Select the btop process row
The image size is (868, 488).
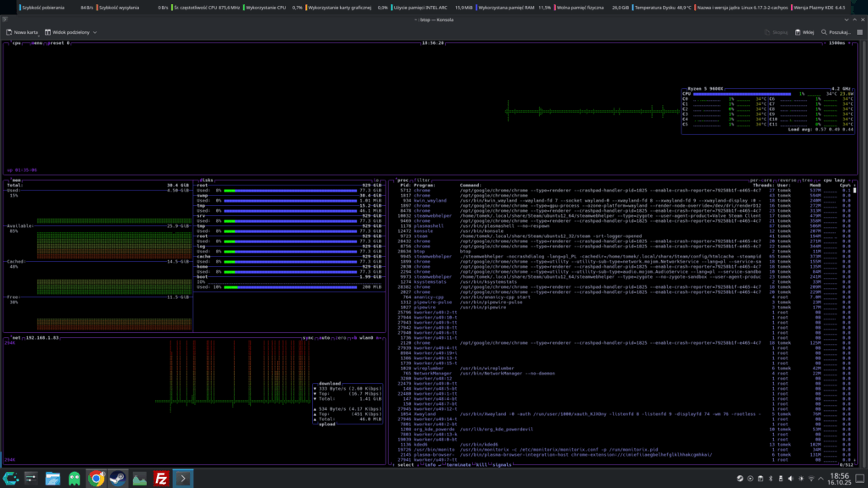pos(420,251)
